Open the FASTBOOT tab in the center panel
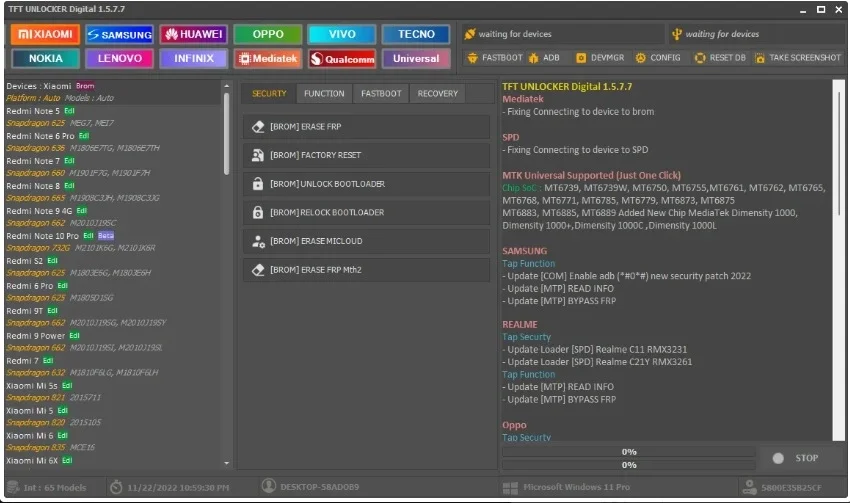Viewport: 850px width, 503px height. pyautogui.click(x=381, y=93)
